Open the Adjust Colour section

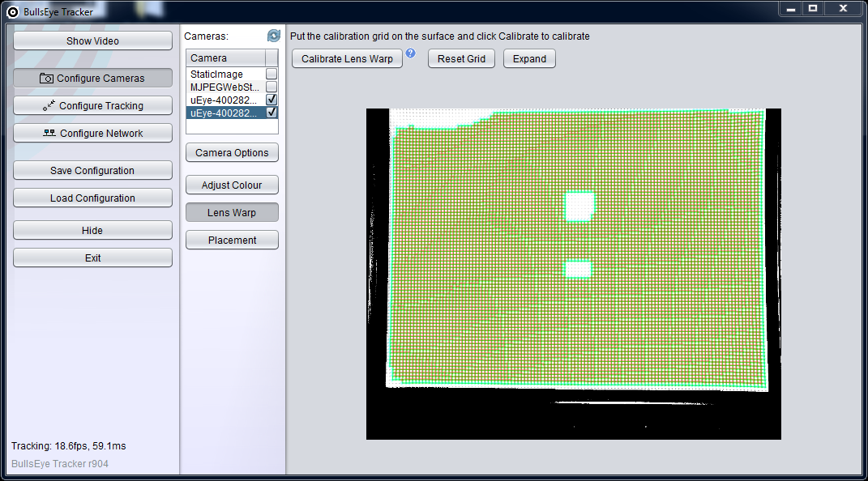pyautogui.click(x=232, y=185)
